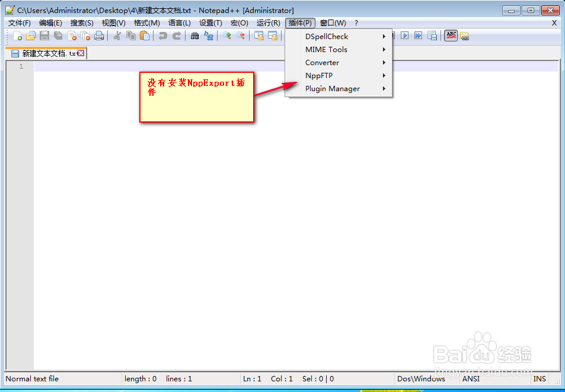Click the Save recorded macro icon
565x392 pixels.
click(x=432, y=36)
